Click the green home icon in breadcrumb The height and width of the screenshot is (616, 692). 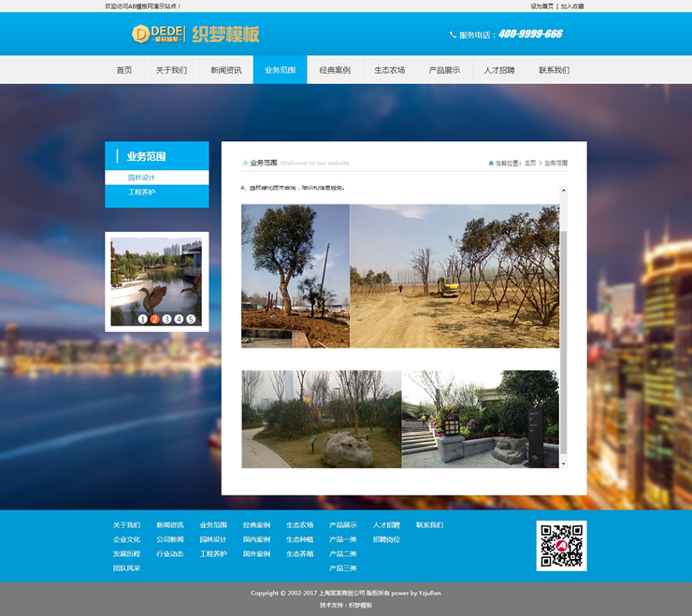coord(491,163)
